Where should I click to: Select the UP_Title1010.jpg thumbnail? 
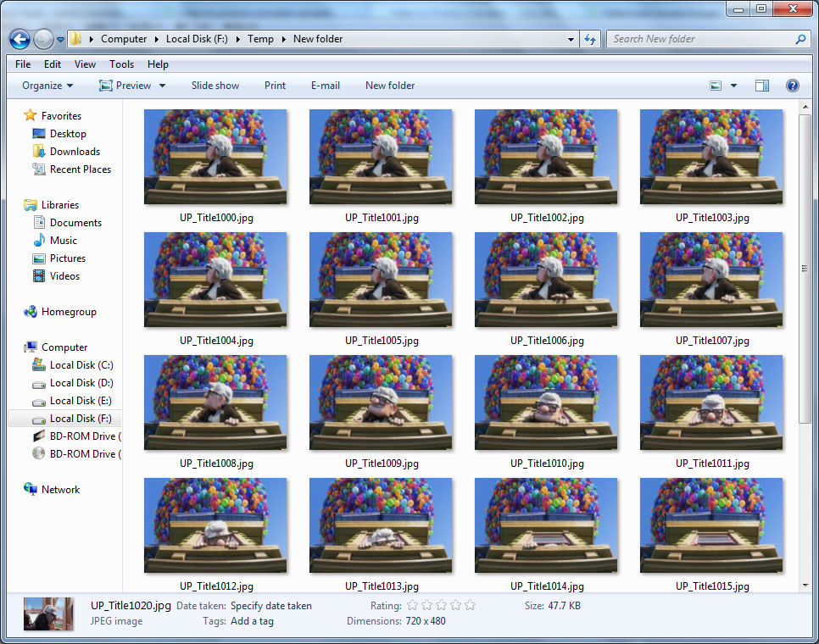pos(546,402)
